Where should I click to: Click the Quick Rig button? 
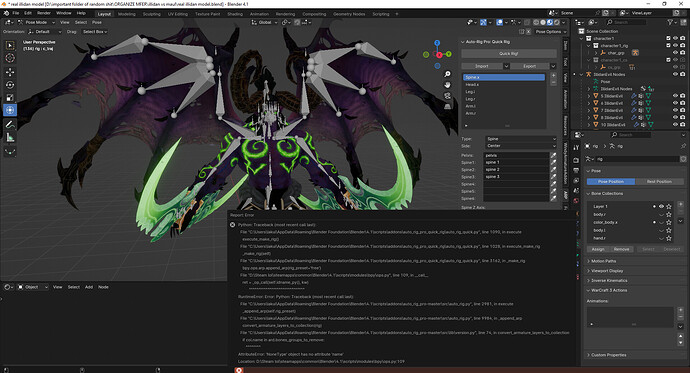(509, 54)
